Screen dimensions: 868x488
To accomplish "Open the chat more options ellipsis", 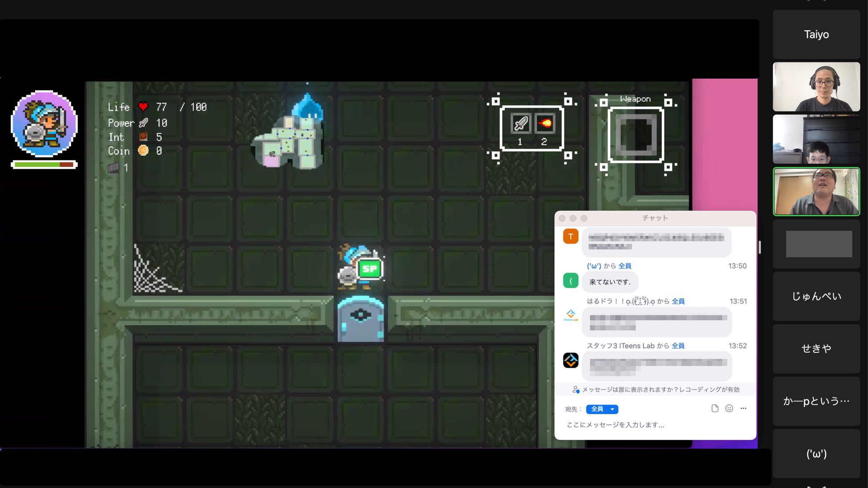I will [743, 408].
